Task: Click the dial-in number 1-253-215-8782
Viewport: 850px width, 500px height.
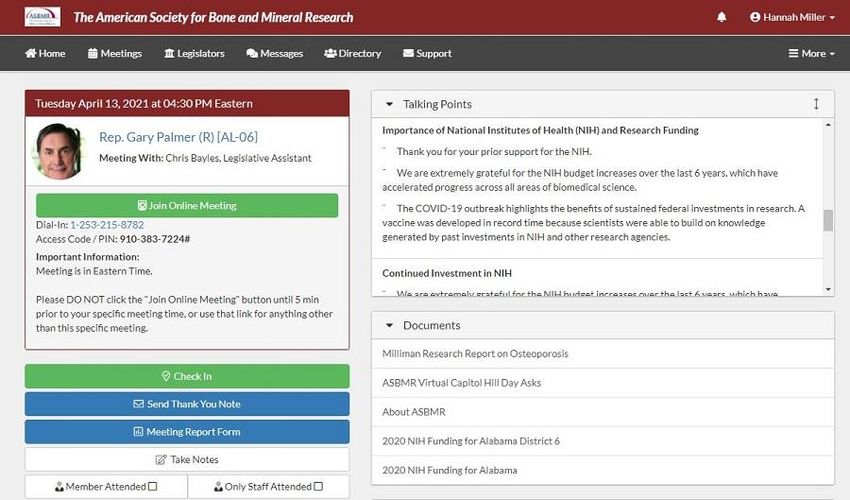Action: 107,225
